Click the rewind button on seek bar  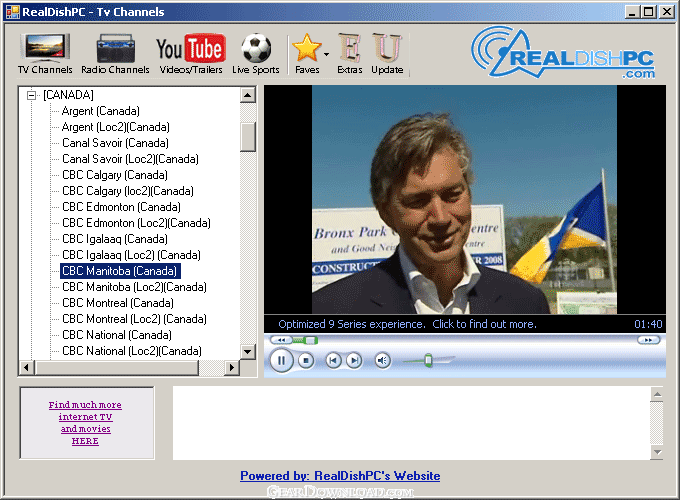click(x=281, y=340)
